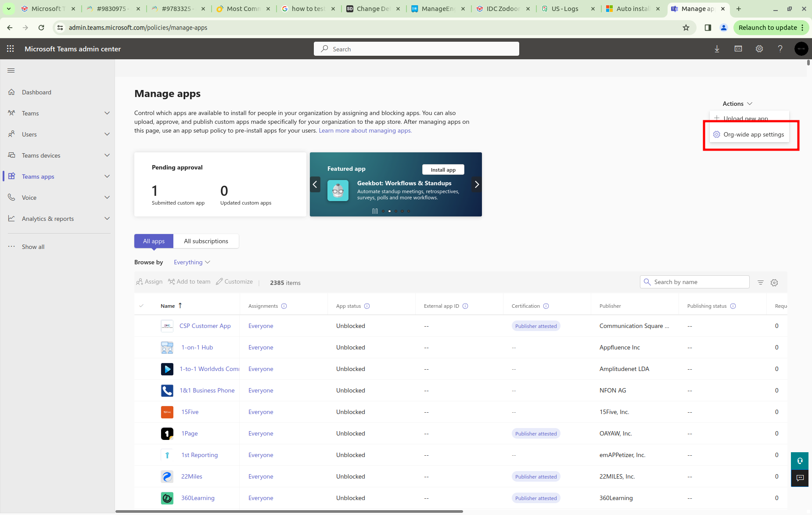Select Upload new app menu item
Image resolution: width=812 pixels, height=515 pixels.
[x=749, y=118]
